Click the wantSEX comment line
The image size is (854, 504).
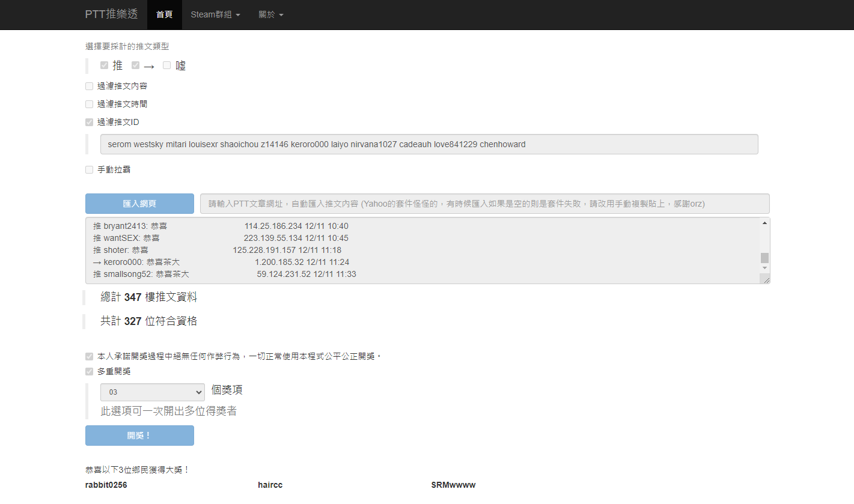(x=221, y=238)
